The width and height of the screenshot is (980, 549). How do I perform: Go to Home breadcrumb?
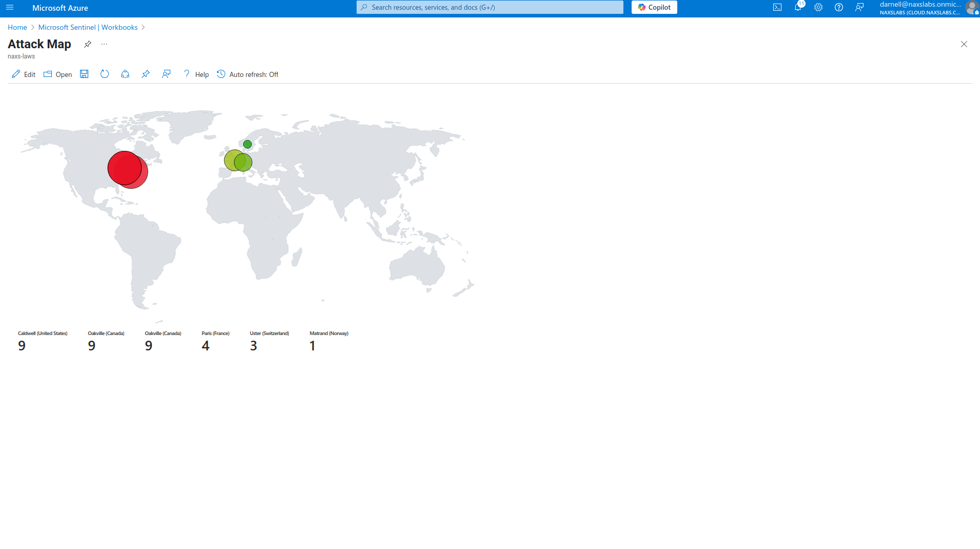tap(17, 27)
